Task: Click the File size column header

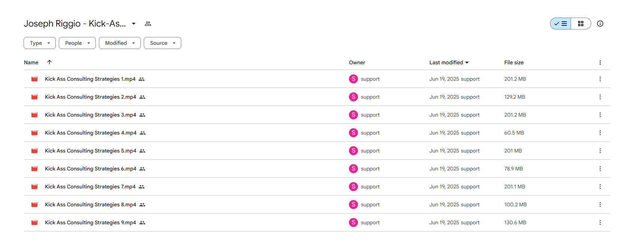Action: point(514,62)
